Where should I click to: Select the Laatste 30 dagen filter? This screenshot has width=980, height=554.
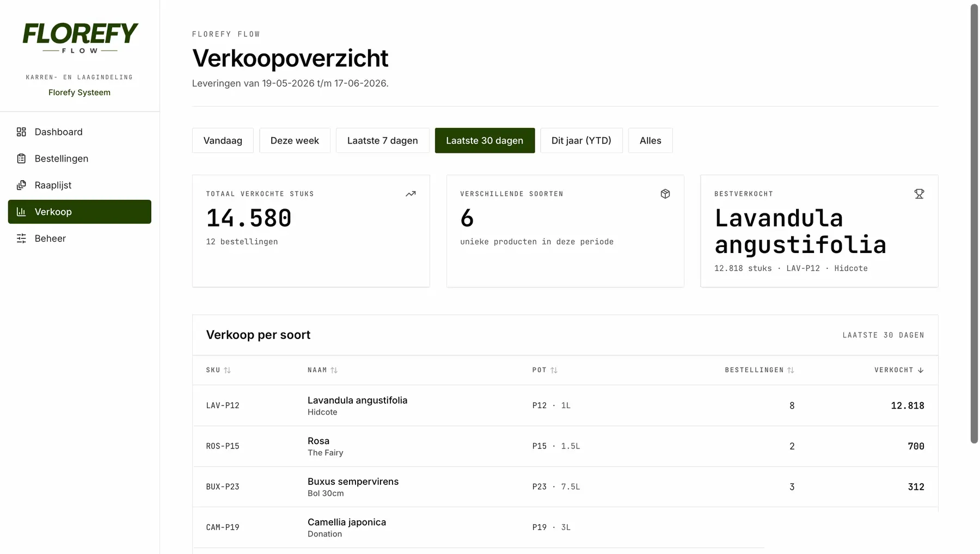click(485, 140)
